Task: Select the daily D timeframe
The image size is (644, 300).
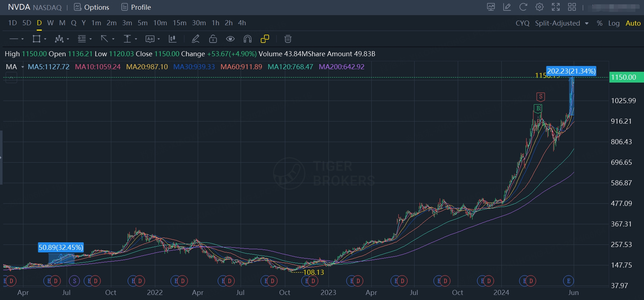Action: click(x=39, y=23)
